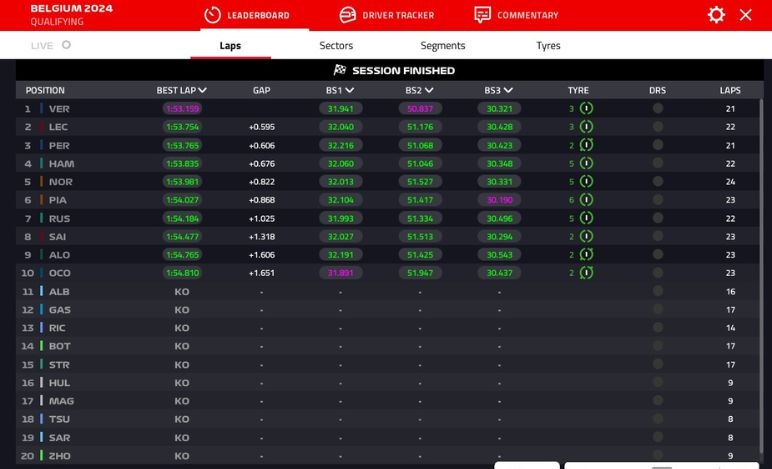Image resolution: width=772 pixels, height=469 pixels.
Task: Click LEC driver name in row 2
Action: (59, 127)
